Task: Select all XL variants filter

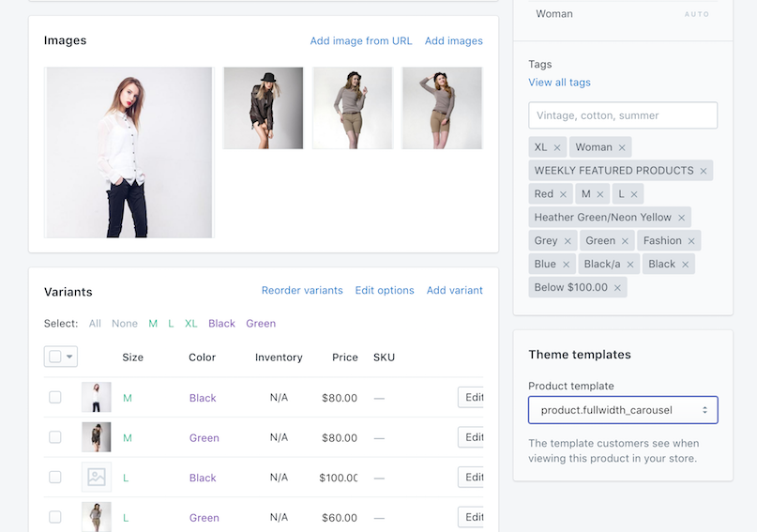Action: pos(190,324)
